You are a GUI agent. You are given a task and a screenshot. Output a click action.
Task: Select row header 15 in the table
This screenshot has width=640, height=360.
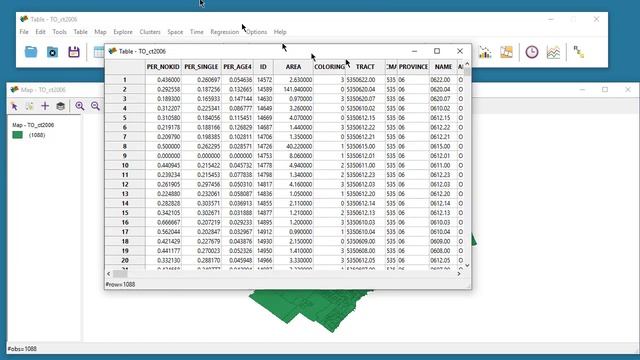tap(125, 213)
